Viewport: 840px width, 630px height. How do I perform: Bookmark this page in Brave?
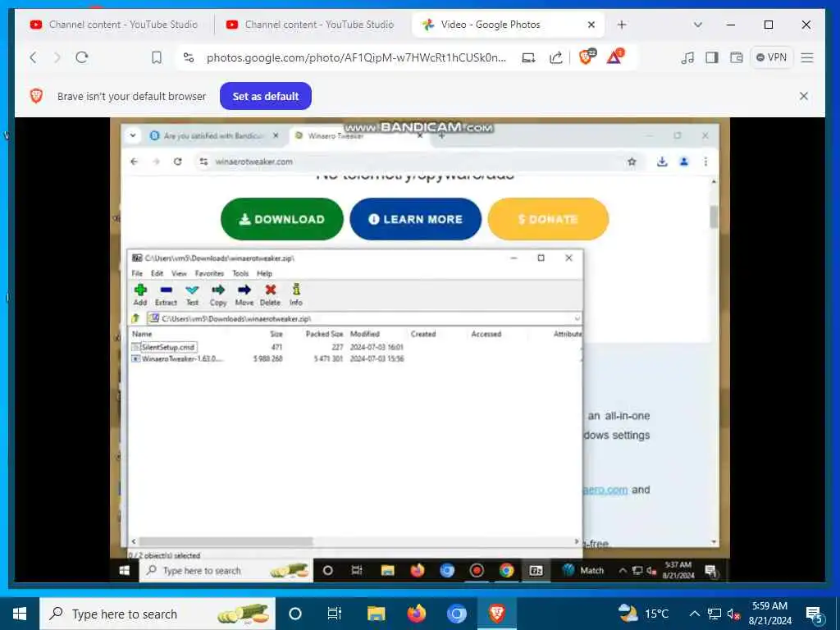[x=157, y=57]
